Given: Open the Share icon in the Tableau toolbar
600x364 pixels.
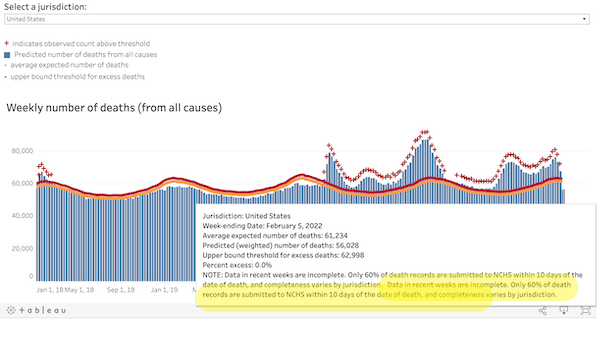Looking at the screenshot, I should (542, 310).
